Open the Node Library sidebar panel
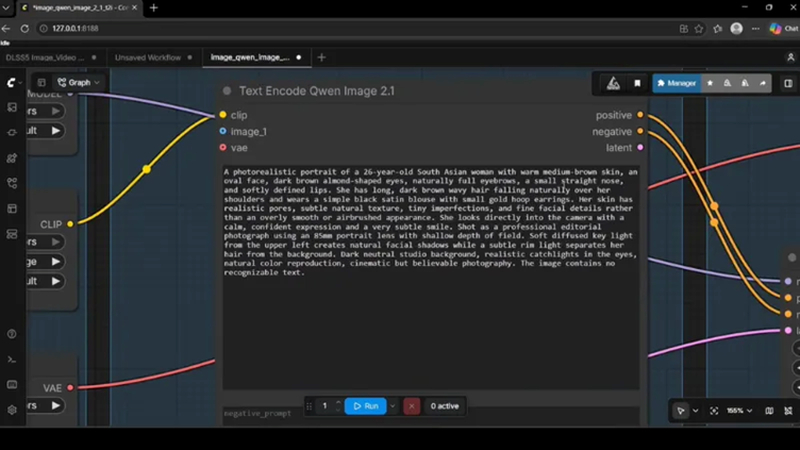Image resolution: width=800 pixels, height=450 pixels. pyautogui.click(x=12, y=133)
